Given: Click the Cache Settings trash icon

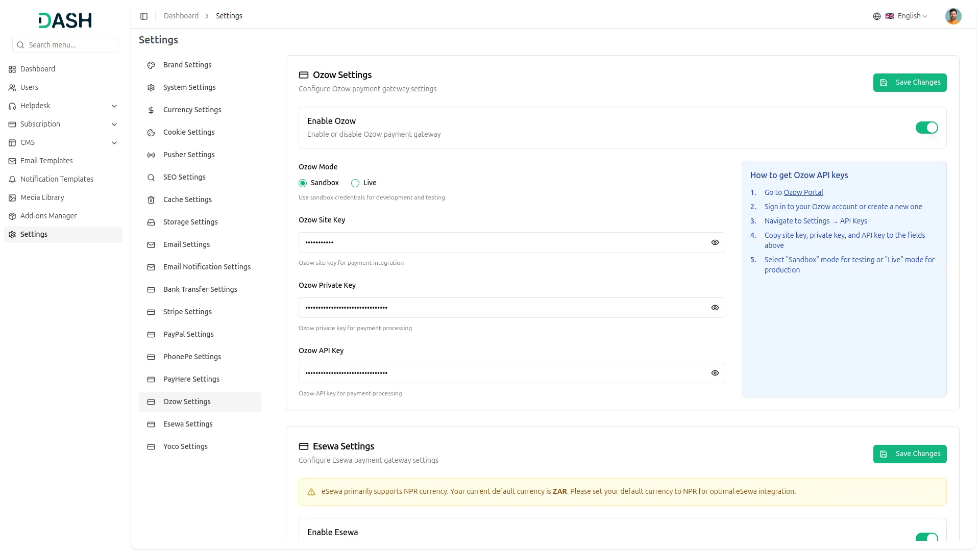Looking at the screenshot, I should click(x=151, y=200).
